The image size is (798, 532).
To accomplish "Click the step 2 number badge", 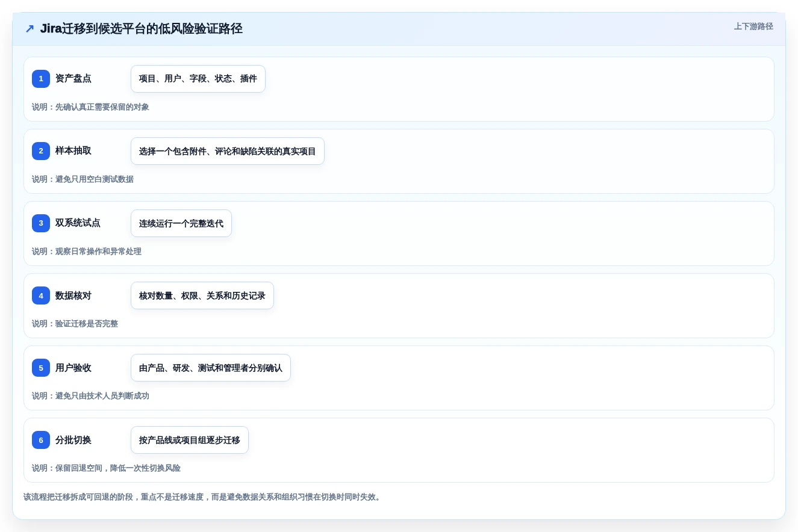I will pyautogui.click(x=41, y=151).
